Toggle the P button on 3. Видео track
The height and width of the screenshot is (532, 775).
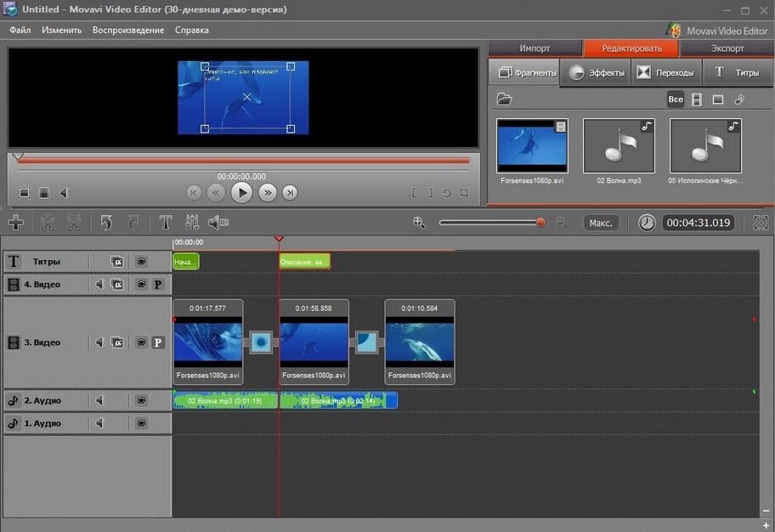point(158,342)
